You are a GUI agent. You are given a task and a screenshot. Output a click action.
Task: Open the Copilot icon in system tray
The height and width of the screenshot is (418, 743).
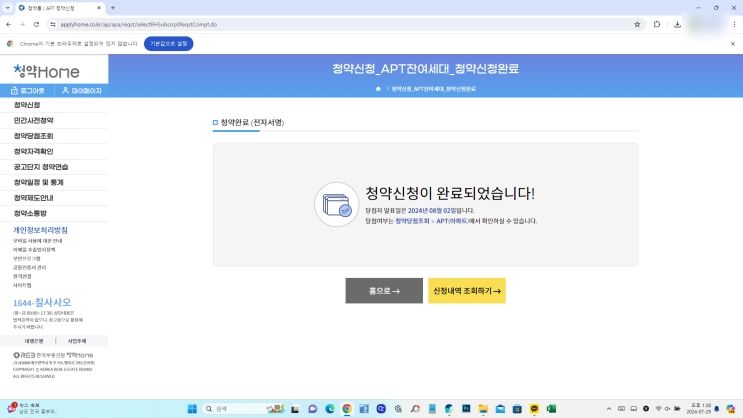[x=731, y=409]
